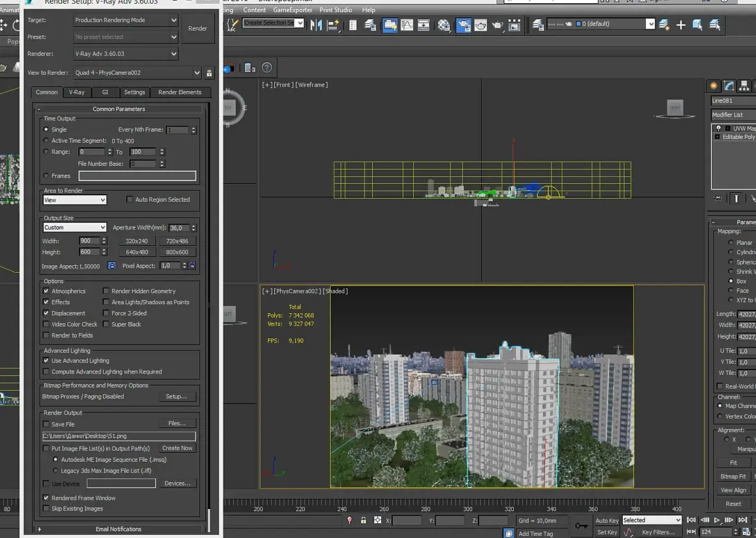Toggle the Set Keys key icon
756x538 pixels.
point(581,526)
